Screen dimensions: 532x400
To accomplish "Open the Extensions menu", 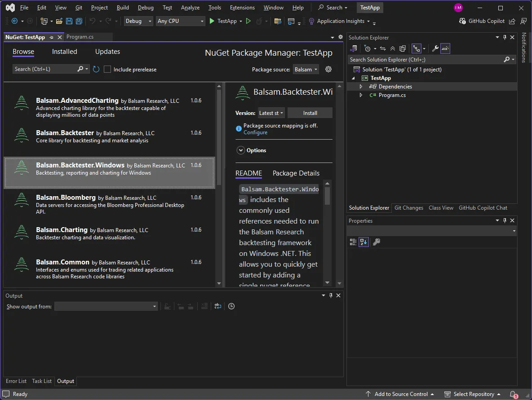I will tap(242, 8).
